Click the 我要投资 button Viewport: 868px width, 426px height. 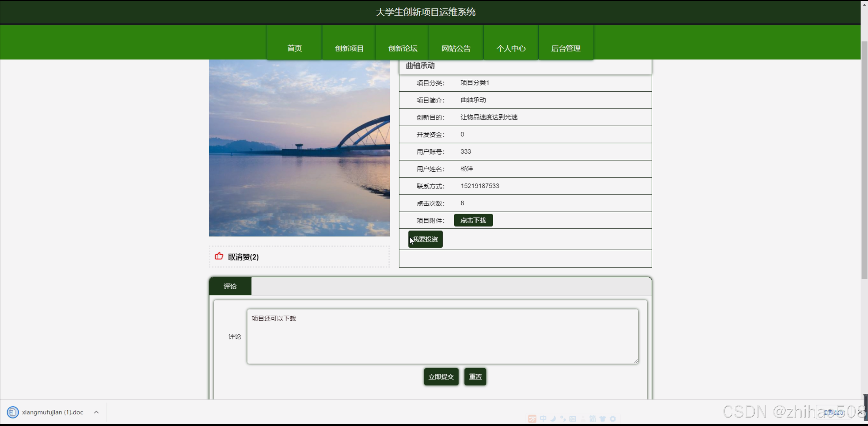(x=425, y=239)
